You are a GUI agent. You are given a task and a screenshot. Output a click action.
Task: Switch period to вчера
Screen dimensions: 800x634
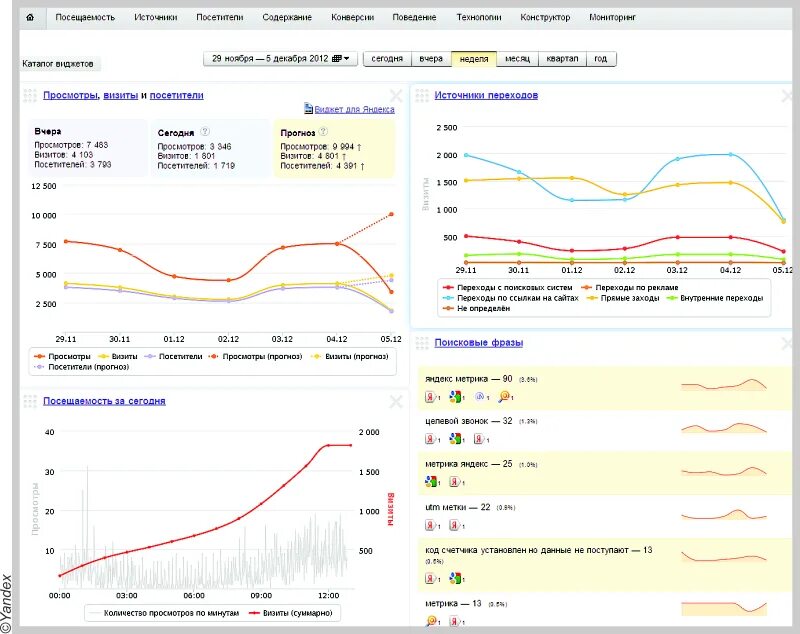pyautogui.click(x=431, y=59)
